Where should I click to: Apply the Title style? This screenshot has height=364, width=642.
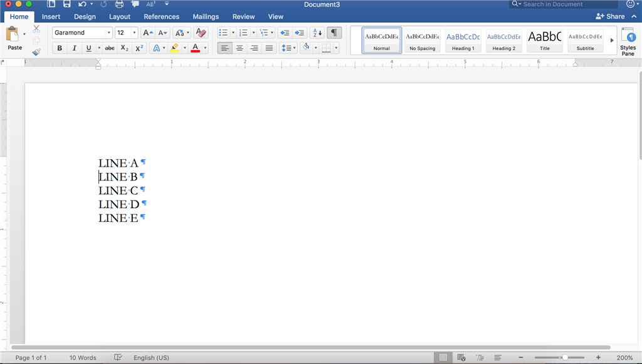click(x=545, y=40)
